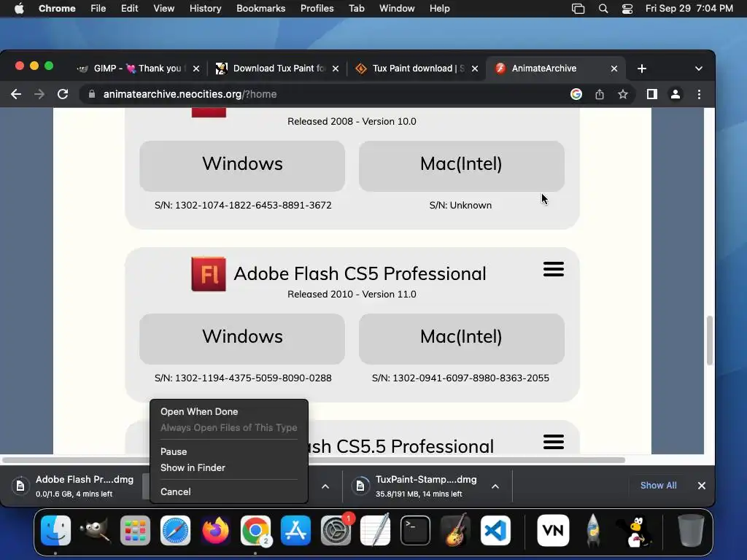Click Released 2010 - Version 11.0 text
747x560 pixels.
352,295
